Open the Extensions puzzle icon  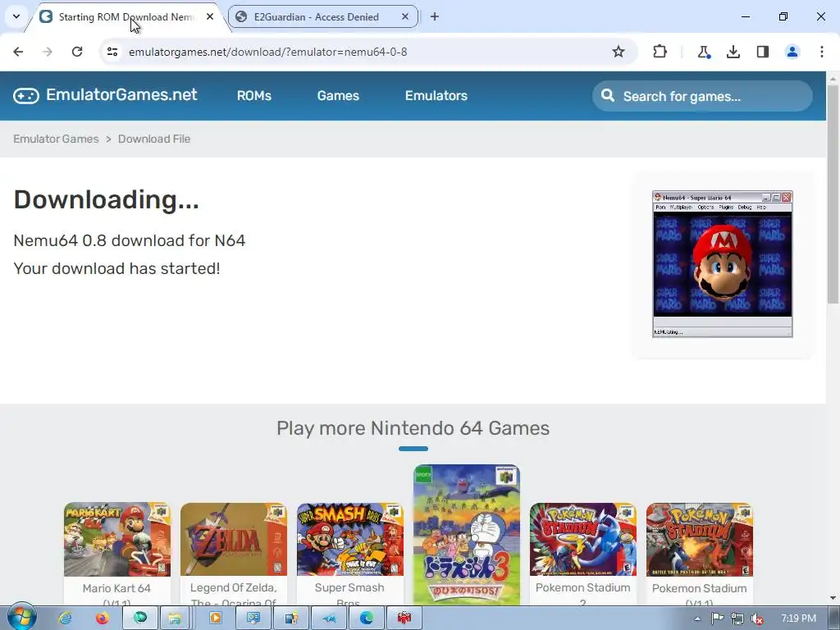[x=660, y=52]
